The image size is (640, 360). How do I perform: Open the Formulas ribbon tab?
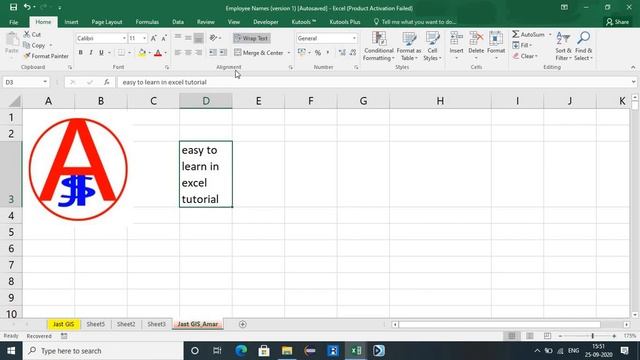coord(147,22)
